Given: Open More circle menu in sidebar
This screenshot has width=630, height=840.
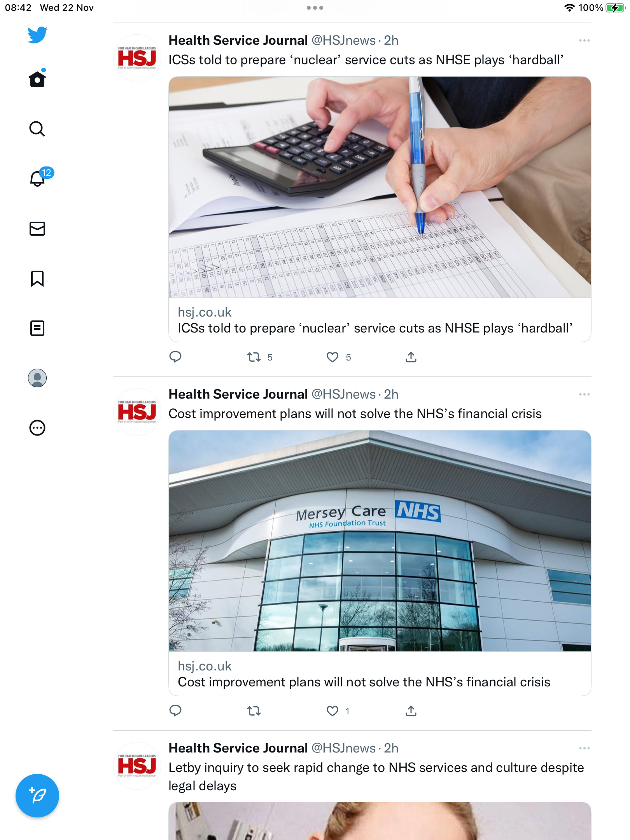Looking at the screenshot, I should (x=37, y=428).
